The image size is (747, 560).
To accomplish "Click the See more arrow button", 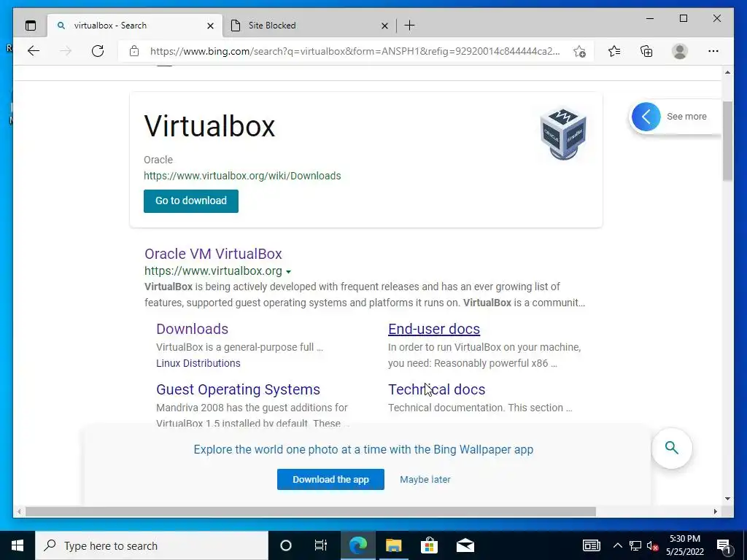I will coord(646,117).
